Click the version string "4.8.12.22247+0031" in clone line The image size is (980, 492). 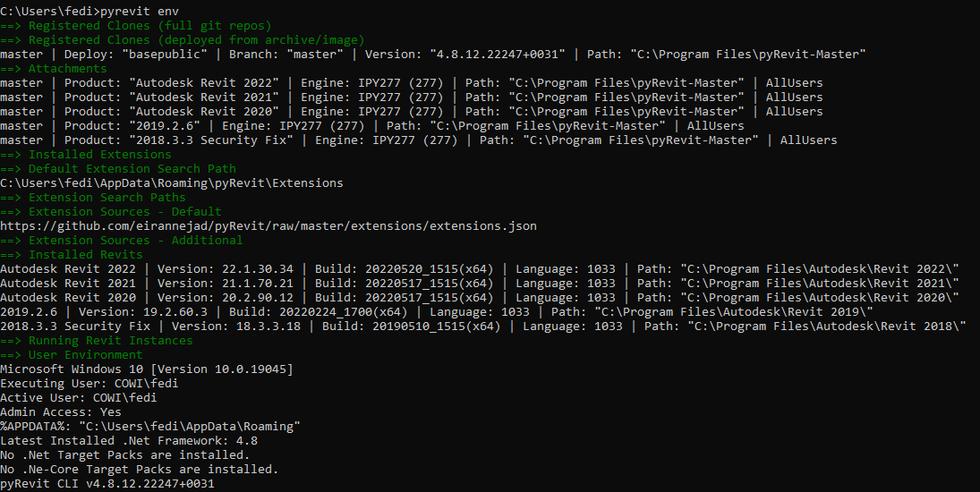click(x=498, y=55)
